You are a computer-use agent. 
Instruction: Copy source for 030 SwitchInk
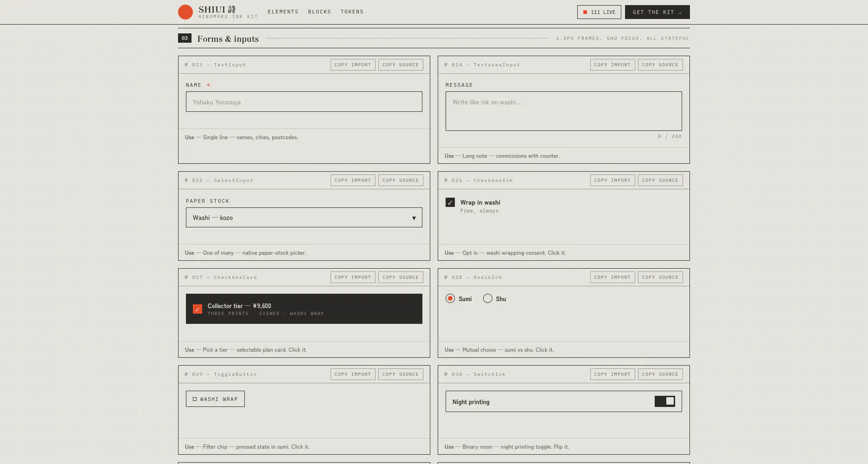coord(660,374)
